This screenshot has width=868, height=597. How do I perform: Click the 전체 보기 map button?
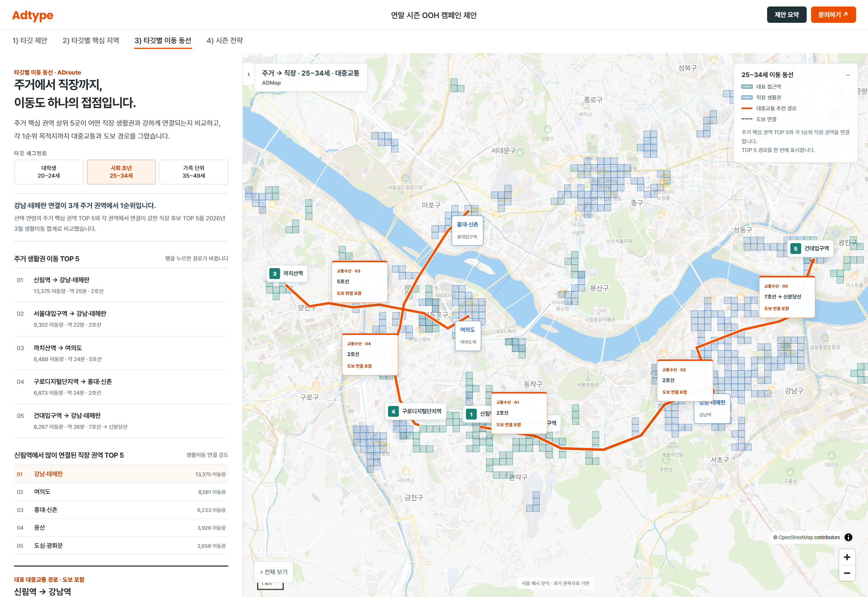click(274, 572)
